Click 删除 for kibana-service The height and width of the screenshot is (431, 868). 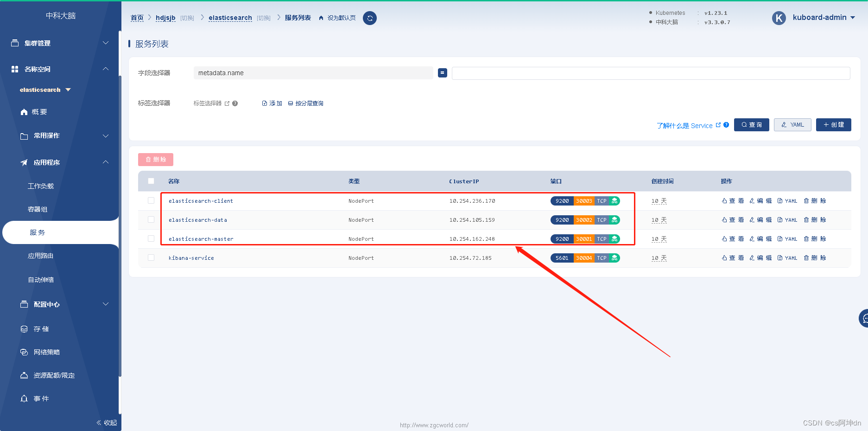tap(815, 258)
